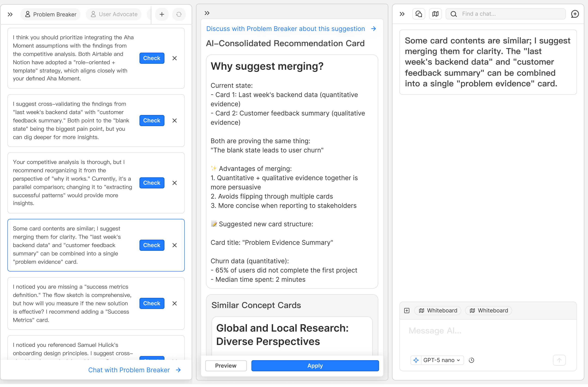Dismiss the success metrics suggestion

pos(174,303)
